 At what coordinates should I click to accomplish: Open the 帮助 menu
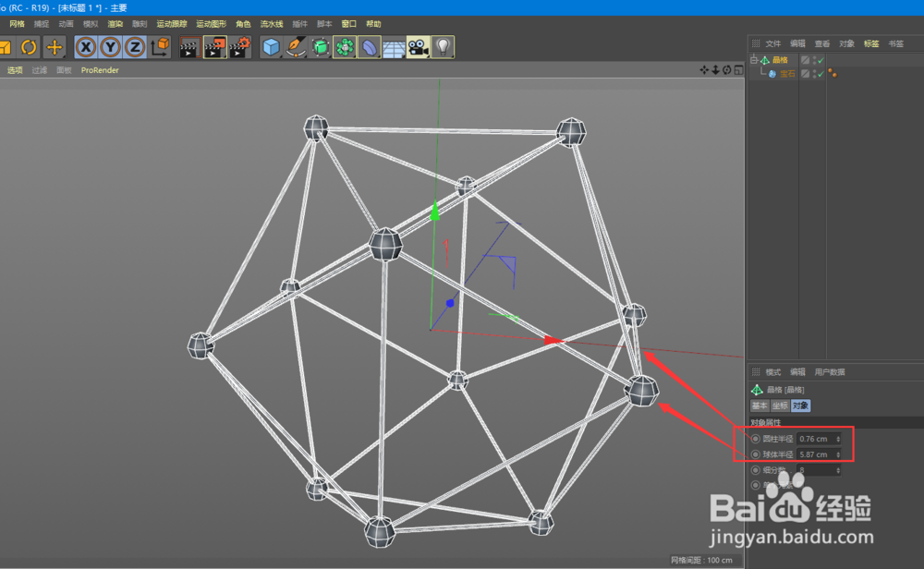point(373,24)
